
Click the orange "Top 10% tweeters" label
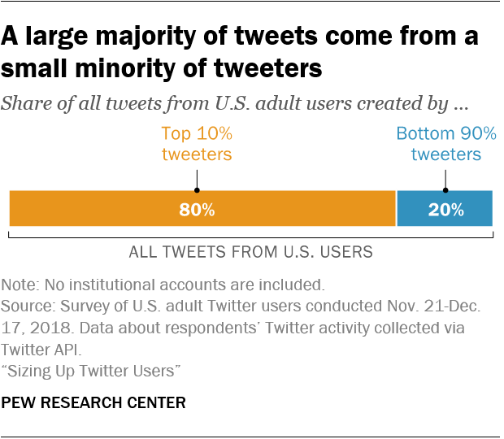click(x=197, y=144)
